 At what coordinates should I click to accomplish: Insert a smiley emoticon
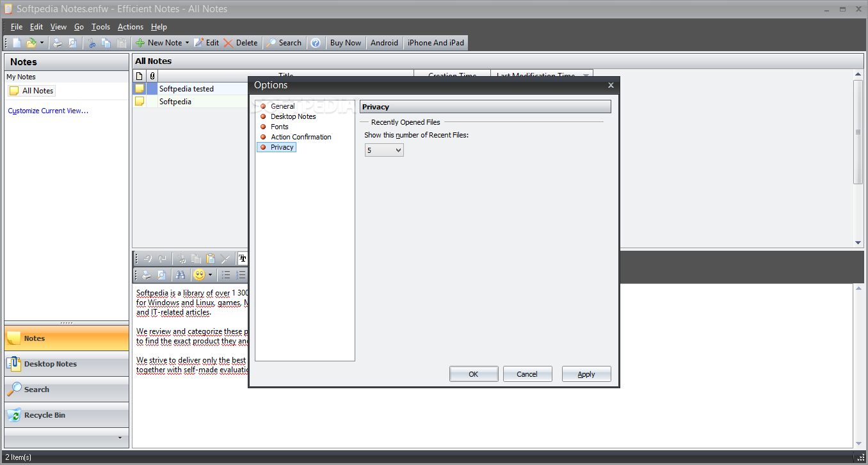(x=199, y=275)
